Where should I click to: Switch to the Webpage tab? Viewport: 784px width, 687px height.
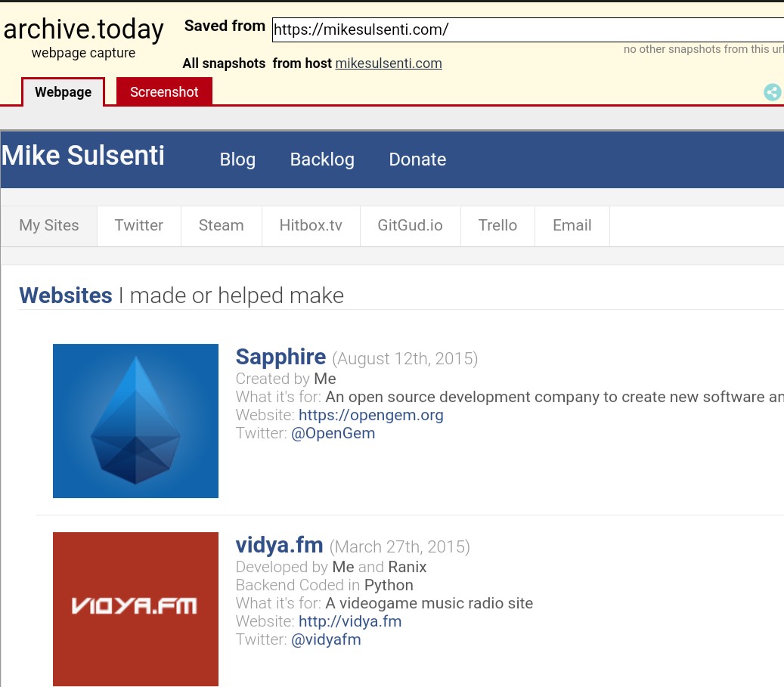click(63, 92)
